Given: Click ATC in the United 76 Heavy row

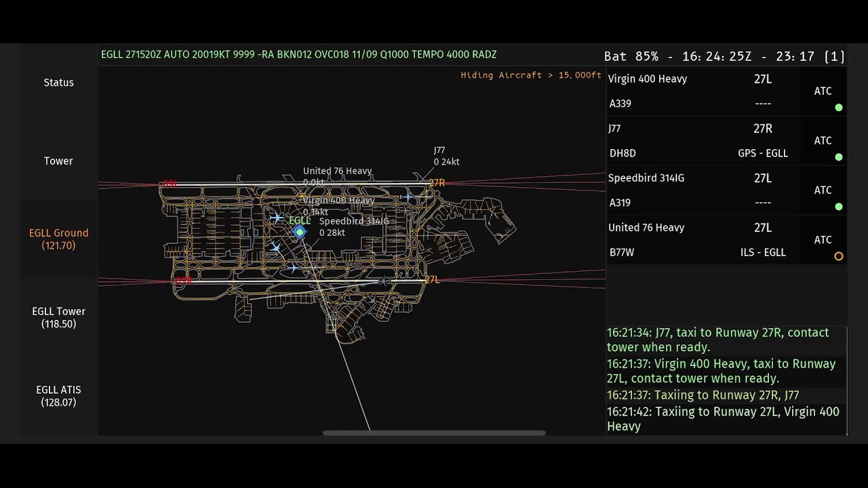Looking at the screenshot, I should pyautogui.click(x=823, y=240).
